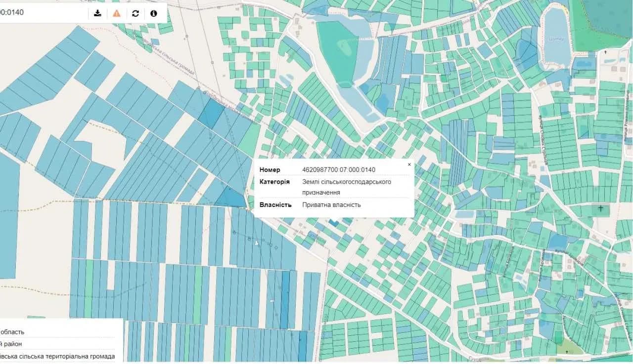Click the refresh arrows icon
Screen dimensions: 633x364
click(136, 13)
